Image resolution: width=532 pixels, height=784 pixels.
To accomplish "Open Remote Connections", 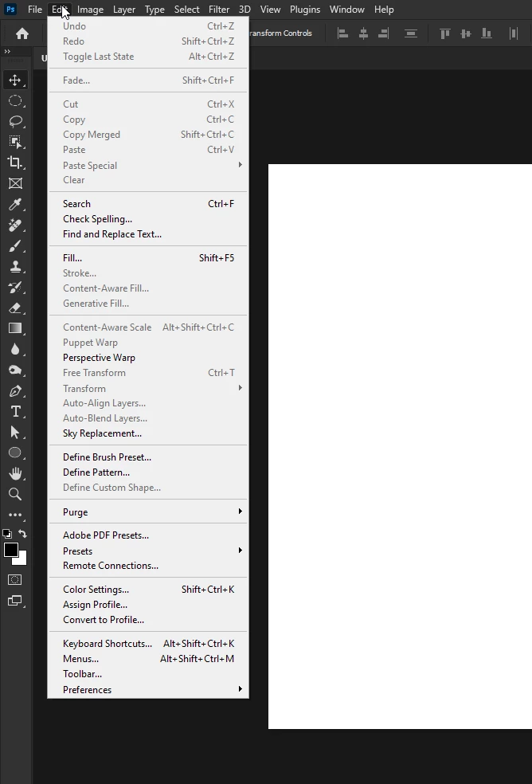I will coord(148,566).
